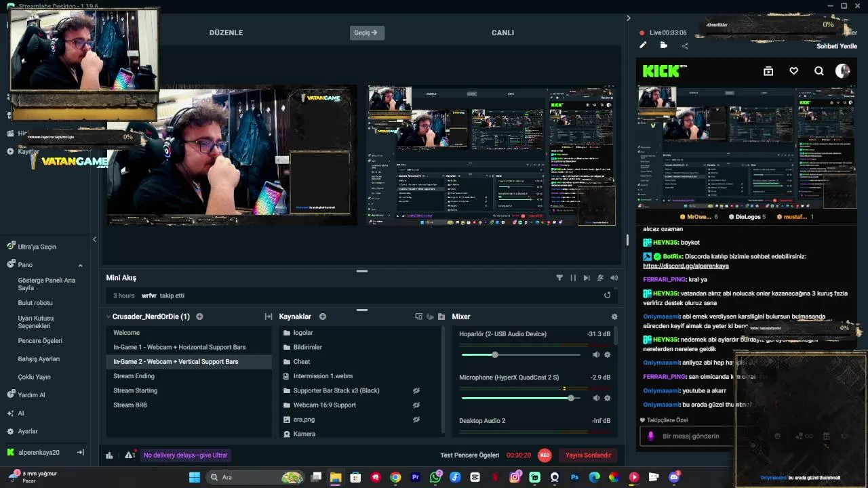Add a new scene with plus icon
868x488 pixels.
(x=199, y=317)
